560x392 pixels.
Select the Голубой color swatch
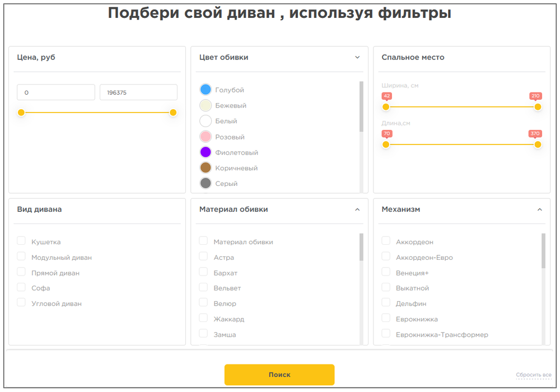[205, 89]
